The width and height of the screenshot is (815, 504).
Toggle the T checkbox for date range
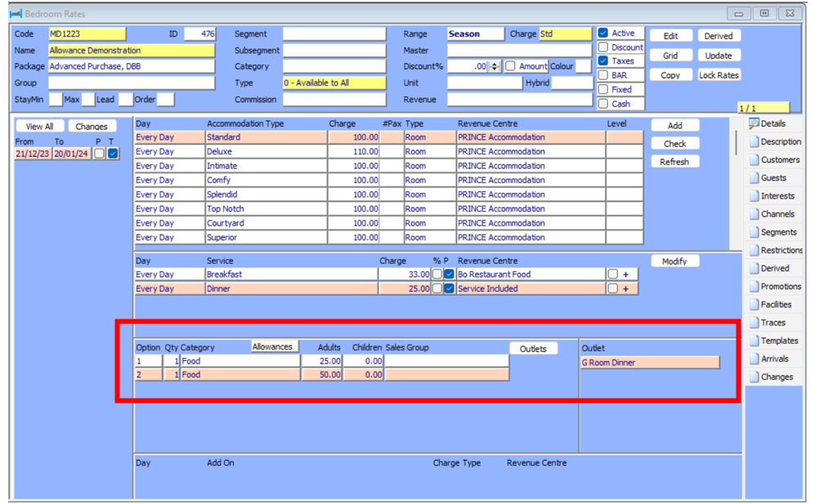[113, 154]
